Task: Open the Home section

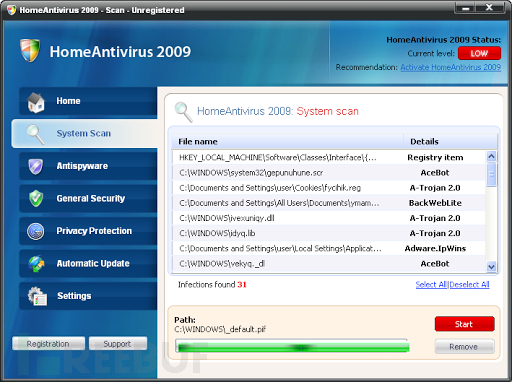Action: point(88,101)
